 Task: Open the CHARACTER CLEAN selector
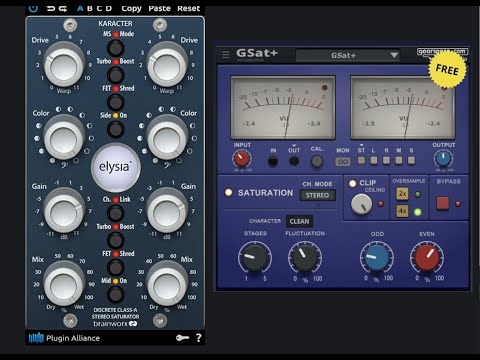tap(299, 221)
